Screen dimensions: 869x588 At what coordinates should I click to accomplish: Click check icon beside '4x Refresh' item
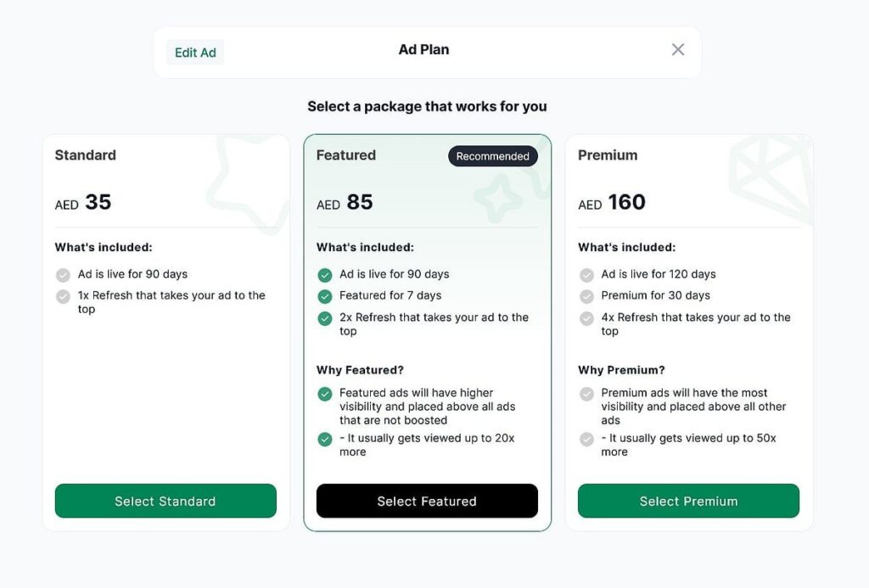[x=586, y=318]
